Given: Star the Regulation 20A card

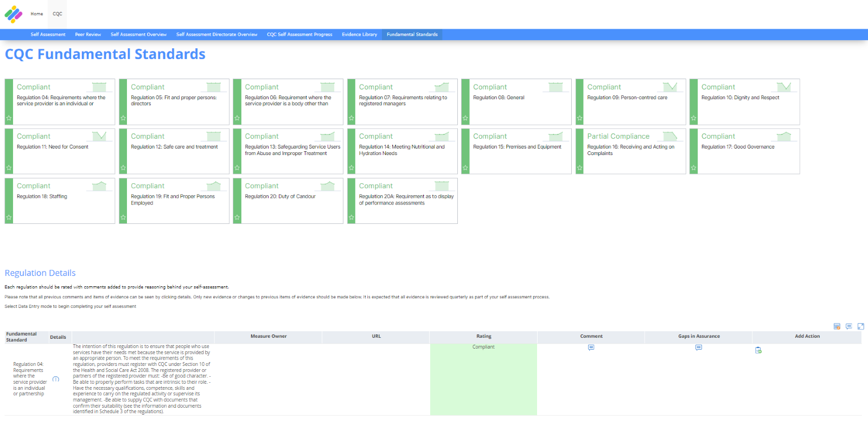Looking at the screenshot, I should [x=352, y=217].
